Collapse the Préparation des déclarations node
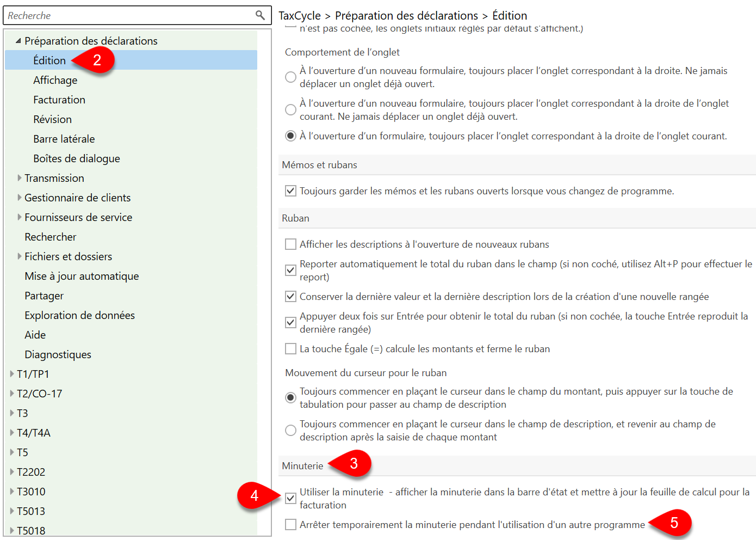The height and width of the screenshot is (540, 756). click(x=18, y=41)
